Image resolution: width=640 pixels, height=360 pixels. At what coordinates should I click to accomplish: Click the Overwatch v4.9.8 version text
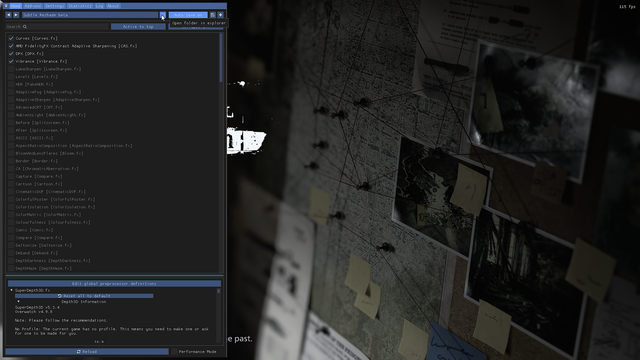click(x=33, y=311)
